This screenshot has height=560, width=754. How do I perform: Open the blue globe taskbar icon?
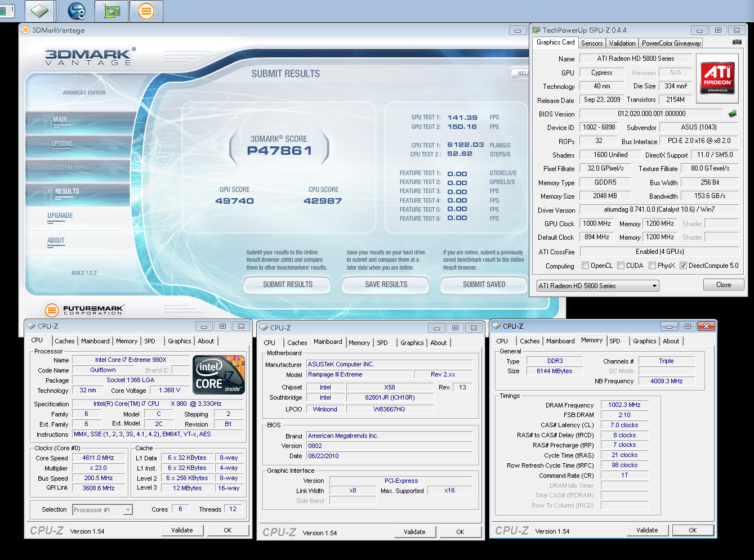tap(76, 11)
